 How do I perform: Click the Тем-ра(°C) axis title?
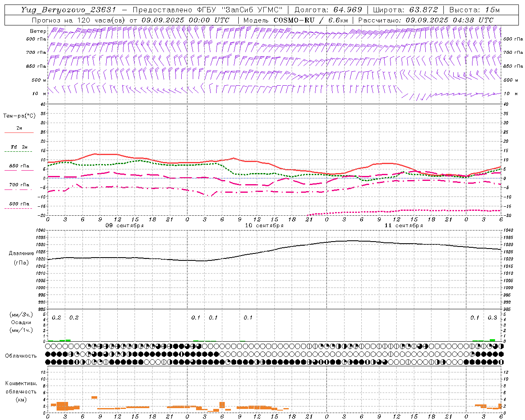(19, 116)
